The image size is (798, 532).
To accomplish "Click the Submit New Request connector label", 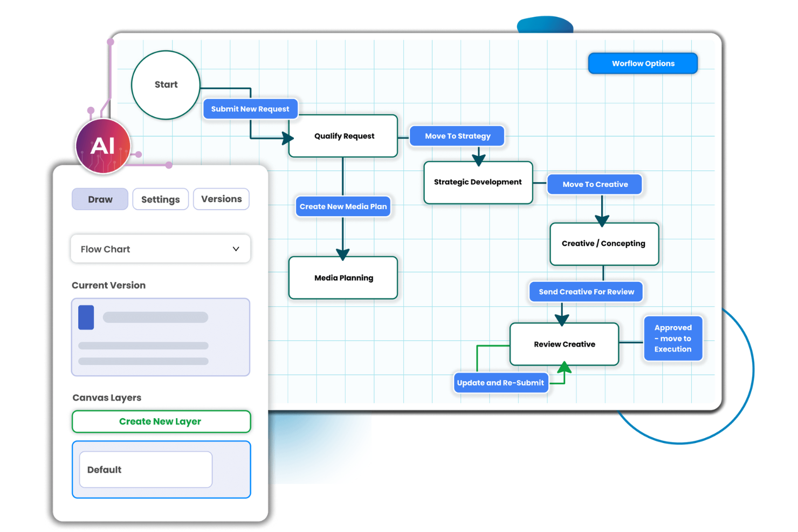I will pos(250,109).
